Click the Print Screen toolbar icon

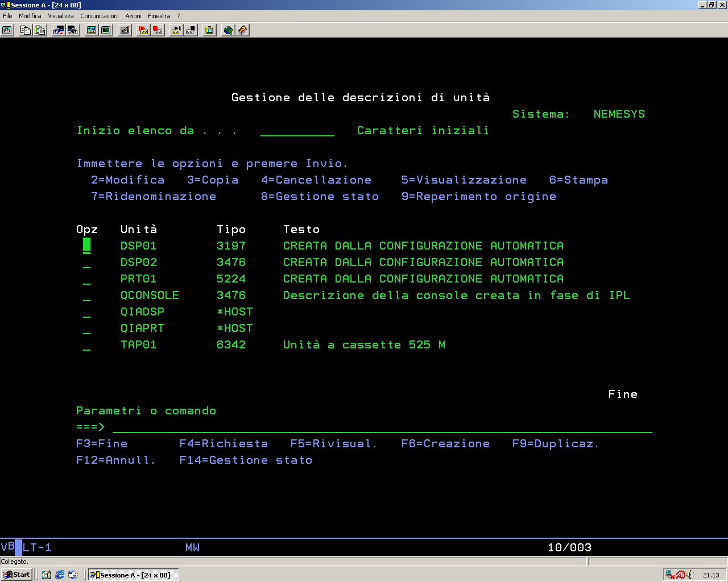[7, 30]
